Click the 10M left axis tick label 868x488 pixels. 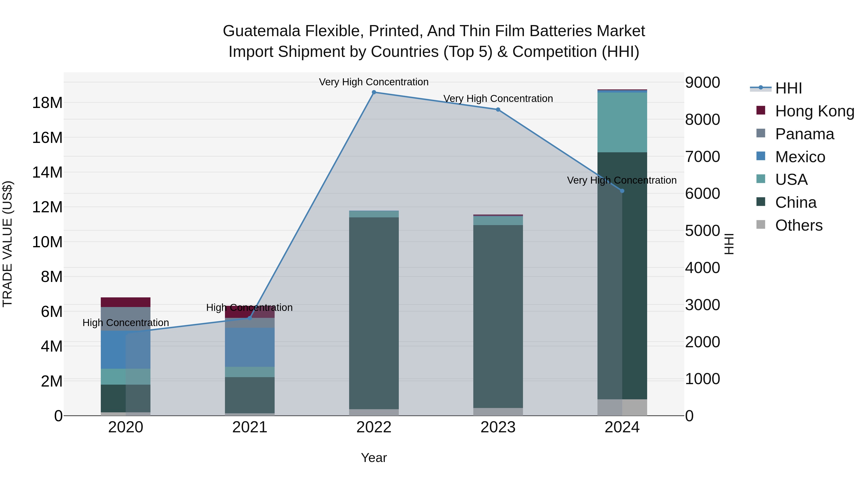pos(47,242)
